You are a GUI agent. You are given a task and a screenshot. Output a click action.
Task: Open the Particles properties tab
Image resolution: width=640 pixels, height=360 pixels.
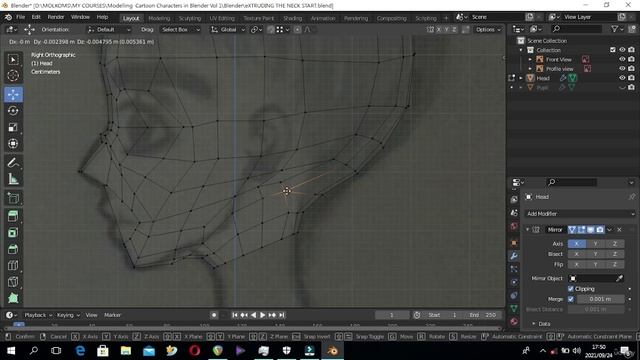[x=514, y=269]
